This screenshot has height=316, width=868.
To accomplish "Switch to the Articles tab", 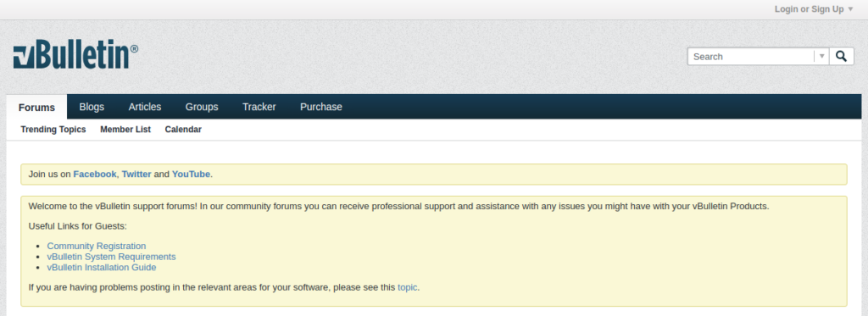I will 145,107.
